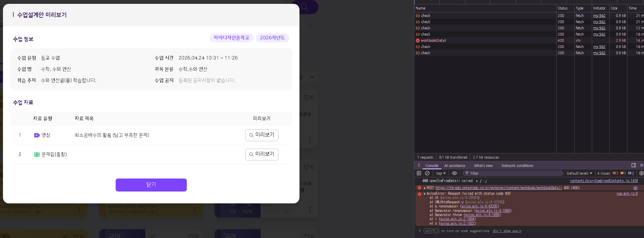The image size is (644, 238).
Task: Open the drawer three-dot menu
Action: [419, 165]
